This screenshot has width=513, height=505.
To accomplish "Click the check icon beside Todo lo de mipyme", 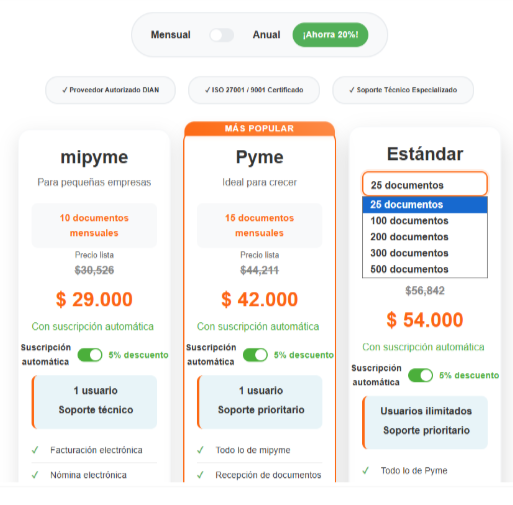I will [200, 450].
